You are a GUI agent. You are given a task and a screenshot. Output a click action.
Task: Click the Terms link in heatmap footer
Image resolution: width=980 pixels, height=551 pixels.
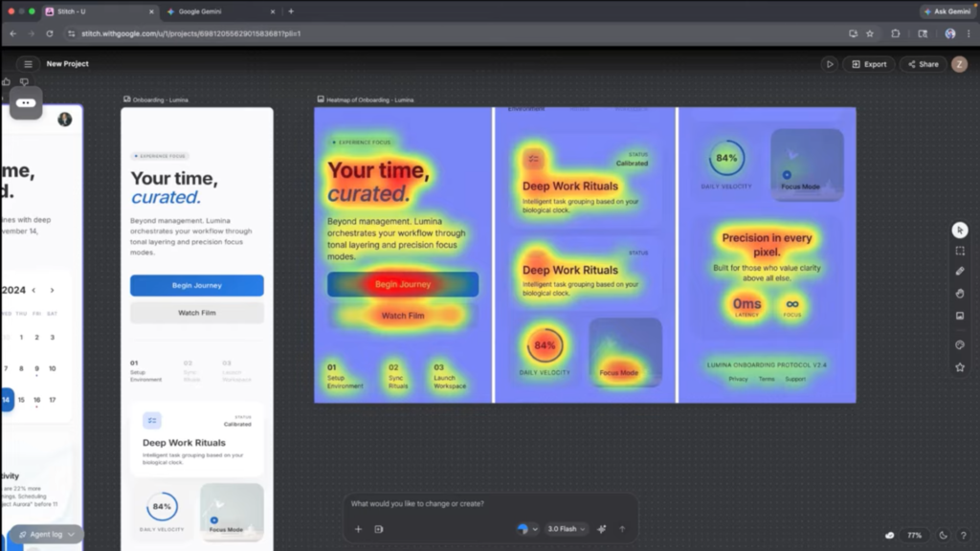767,379
